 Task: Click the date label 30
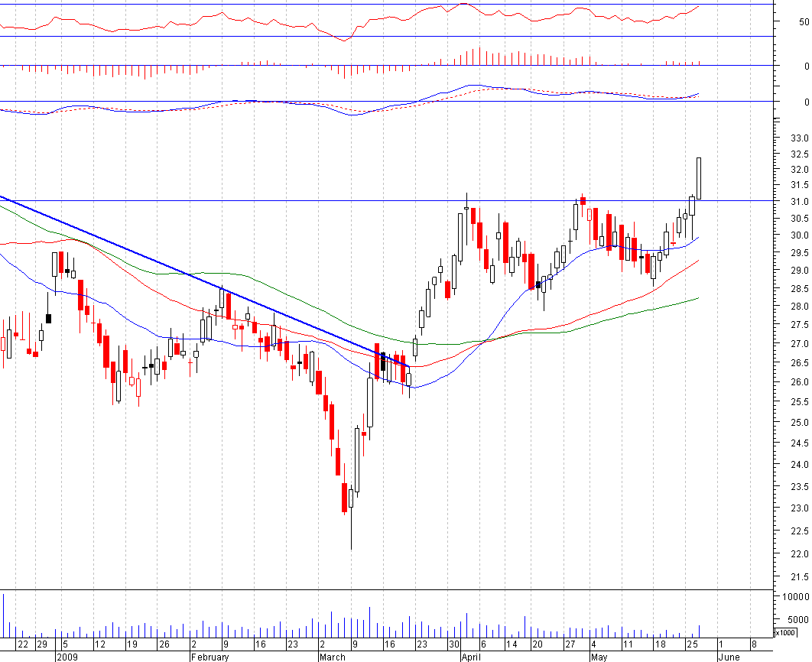point(454,644)
